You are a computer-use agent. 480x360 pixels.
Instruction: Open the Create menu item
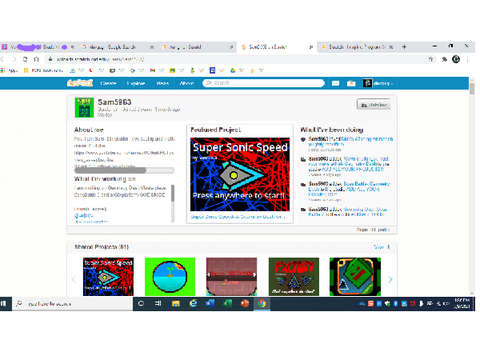pos(108,83)
